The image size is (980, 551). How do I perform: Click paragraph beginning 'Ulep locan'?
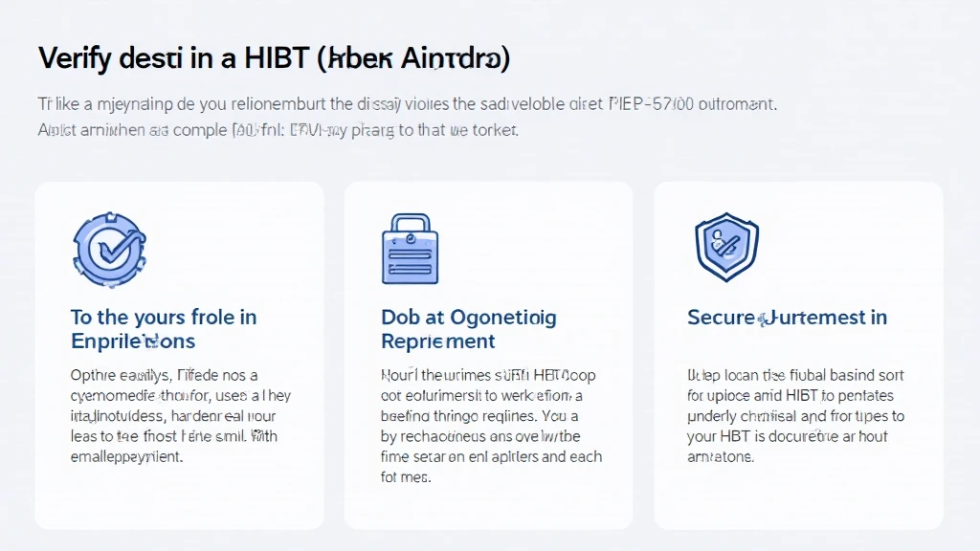(795, 415)
